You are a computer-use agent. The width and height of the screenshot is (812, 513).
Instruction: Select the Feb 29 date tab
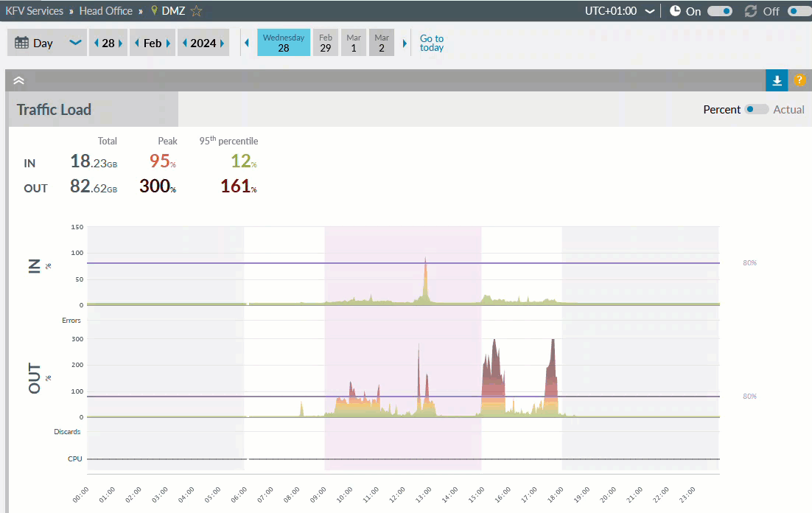(325, 43)
